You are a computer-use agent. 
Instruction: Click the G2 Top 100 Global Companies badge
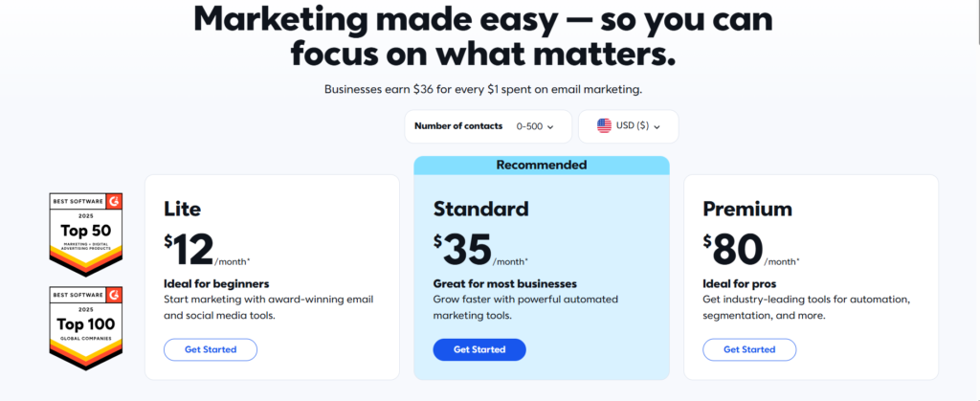tap(85, 328)
